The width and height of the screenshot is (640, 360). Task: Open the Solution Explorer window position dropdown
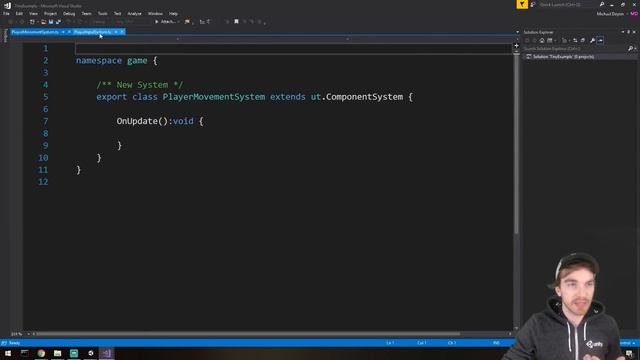[623, 32]
